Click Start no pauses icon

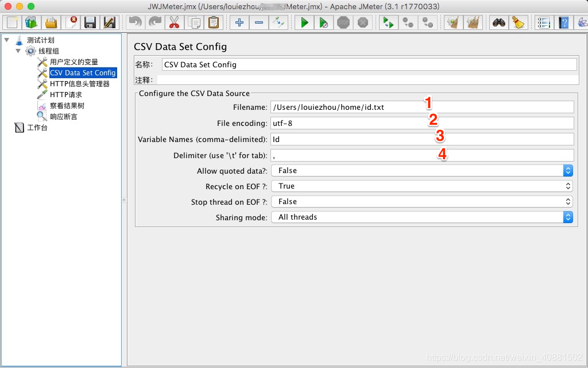tap(324, 22)
